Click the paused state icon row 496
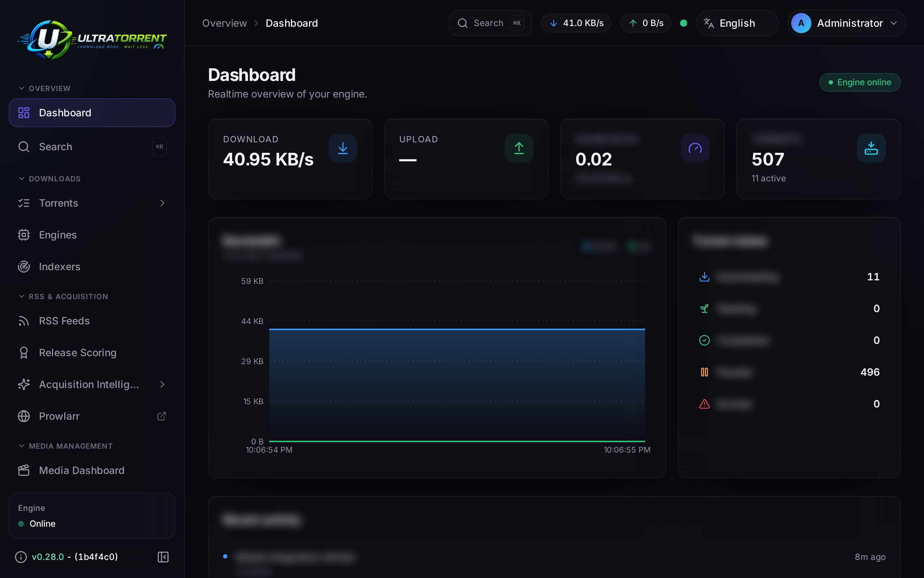924x578 pixels. pos(705,372)
